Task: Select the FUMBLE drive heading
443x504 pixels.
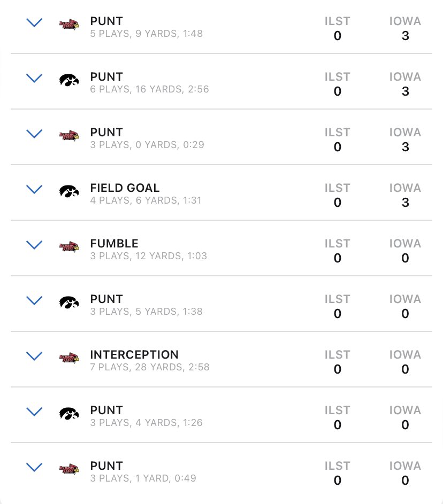Action: tap(114, 243)
